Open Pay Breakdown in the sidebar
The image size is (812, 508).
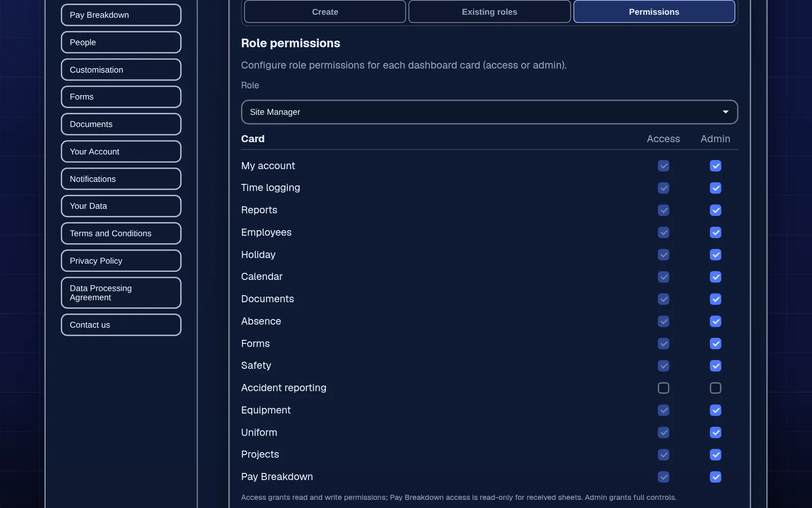121,15
